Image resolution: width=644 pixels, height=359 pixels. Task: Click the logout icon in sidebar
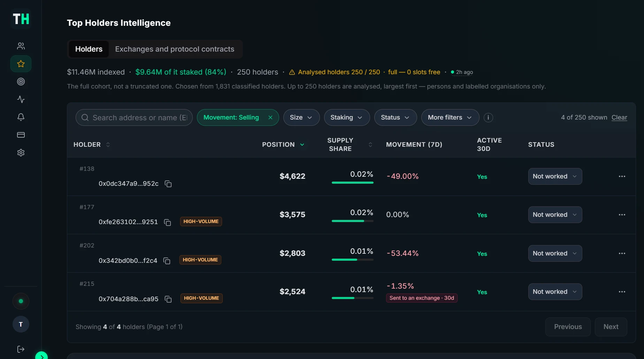coord(21,349)
